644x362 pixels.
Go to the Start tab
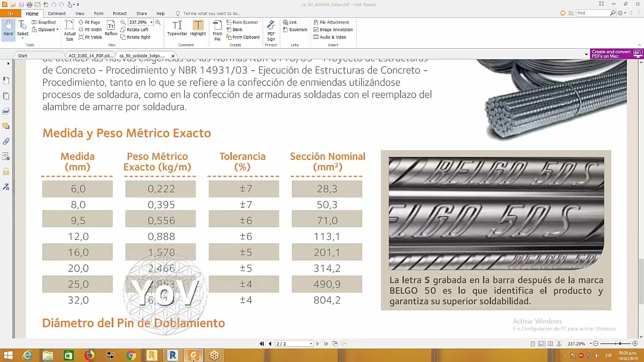click(x=23, y=56)
